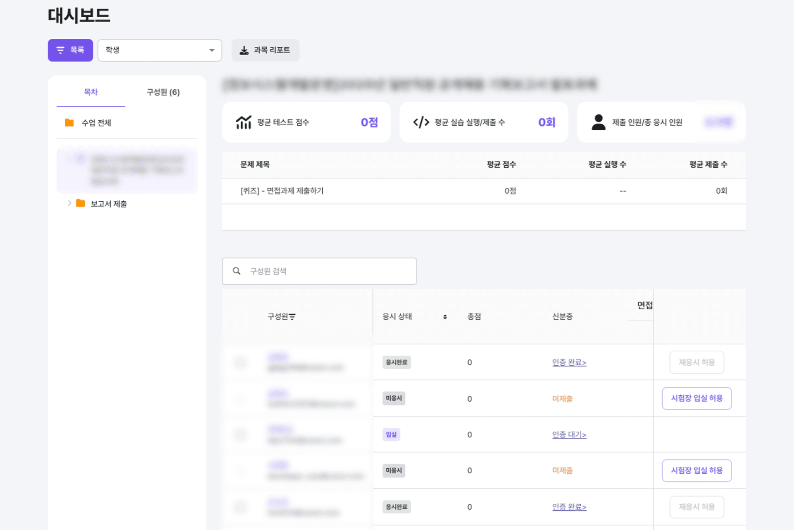Screen dimensions: 796x532
Task: Switch to the 목차 tab
Action: coord(91,92)
